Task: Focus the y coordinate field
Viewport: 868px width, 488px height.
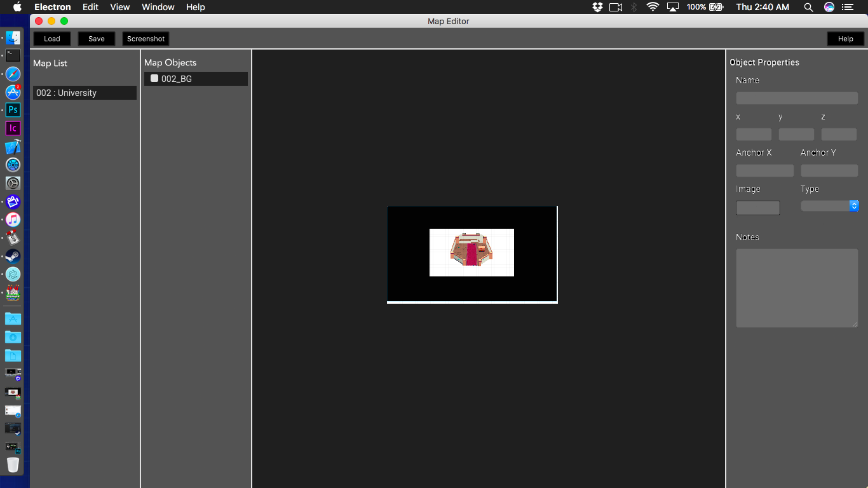Action: point(796,134)
